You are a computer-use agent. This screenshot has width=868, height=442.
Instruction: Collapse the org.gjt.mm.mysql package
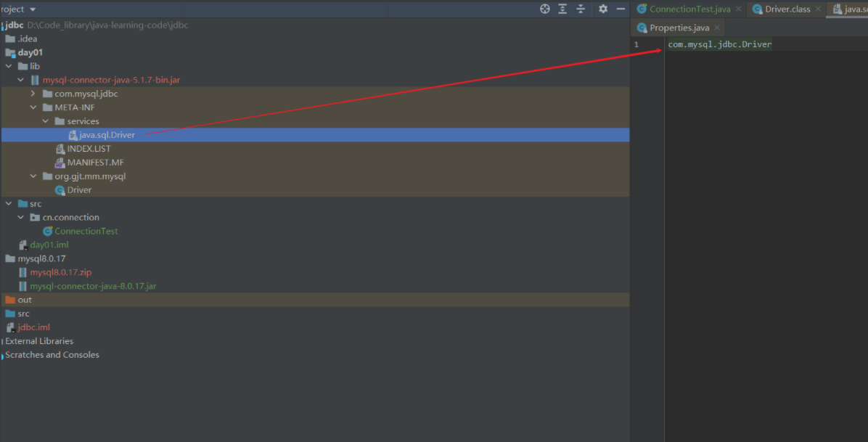tap(33, 176)
